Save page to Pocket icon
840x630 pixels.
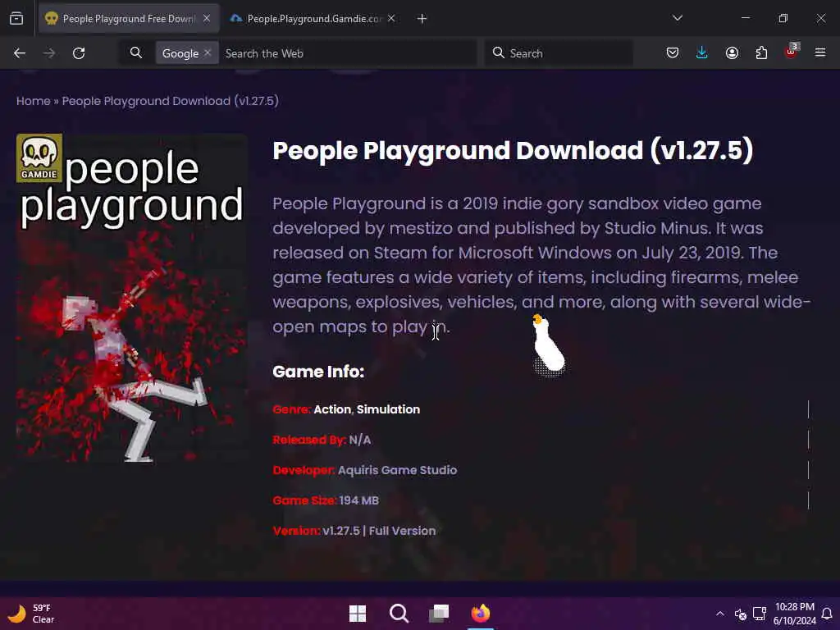673,52
